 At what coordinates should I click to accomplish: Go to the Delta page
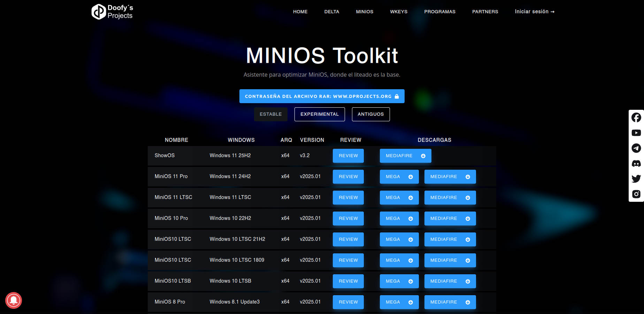click(x=331, y=12)
